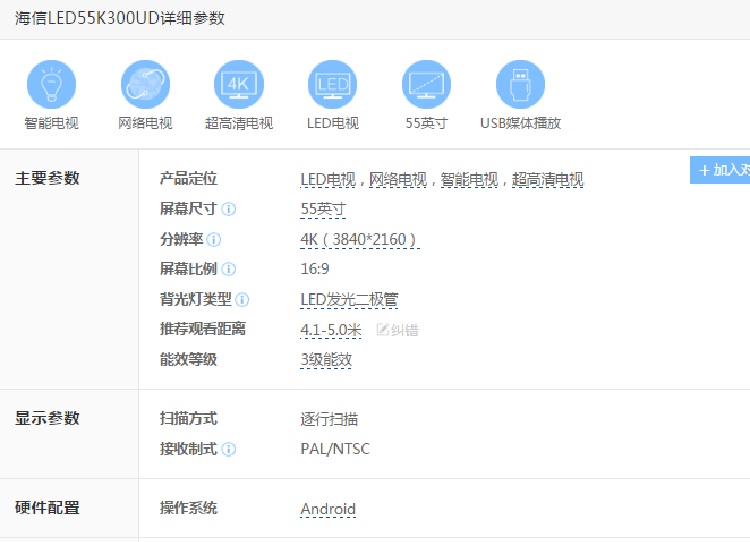The height and width of the screenshot is (542, 750).
Task: Open the LED发光二极管 backlight link
Action: (349, 299)
